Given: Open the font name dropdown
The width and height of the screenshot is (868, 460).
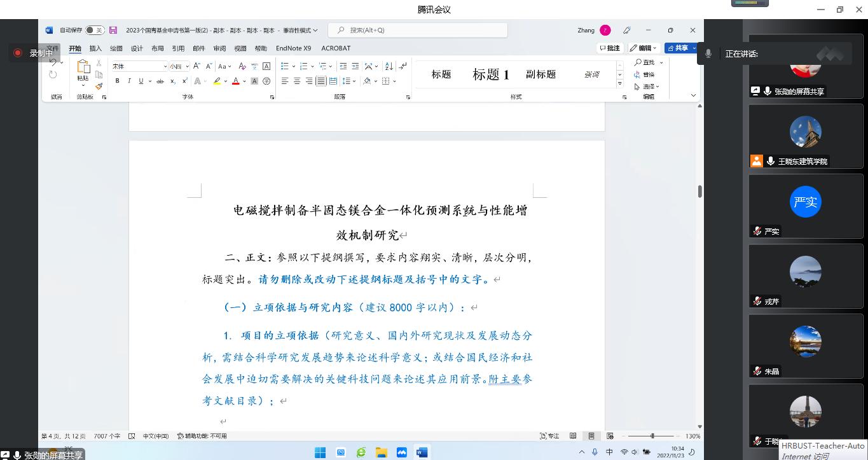Looking at the screenshot, I should click(165, 66).
